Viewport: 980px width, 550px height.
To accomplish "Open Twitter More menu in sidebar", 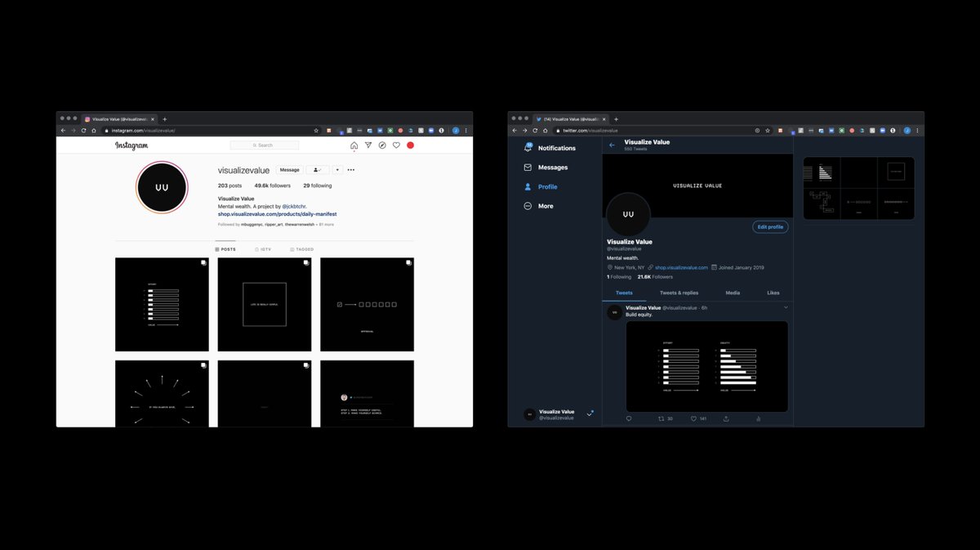I will pyautogui.click(x=538, y=206).
